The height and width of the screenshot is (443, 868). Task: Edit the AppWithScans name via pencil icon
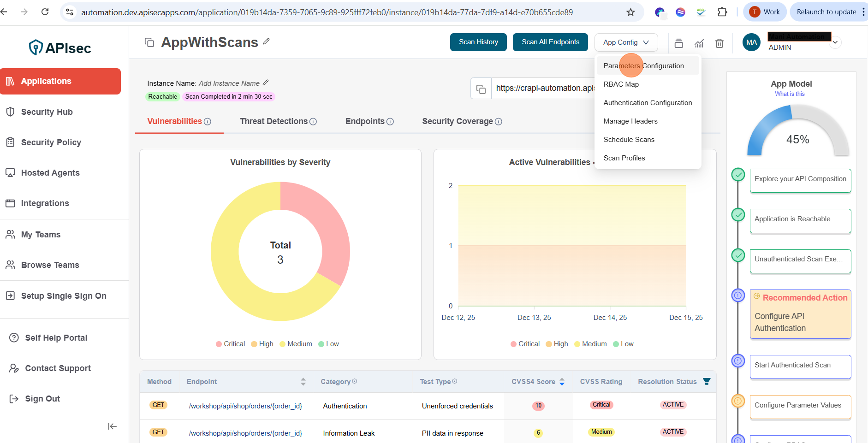click(x=266, y=41)
